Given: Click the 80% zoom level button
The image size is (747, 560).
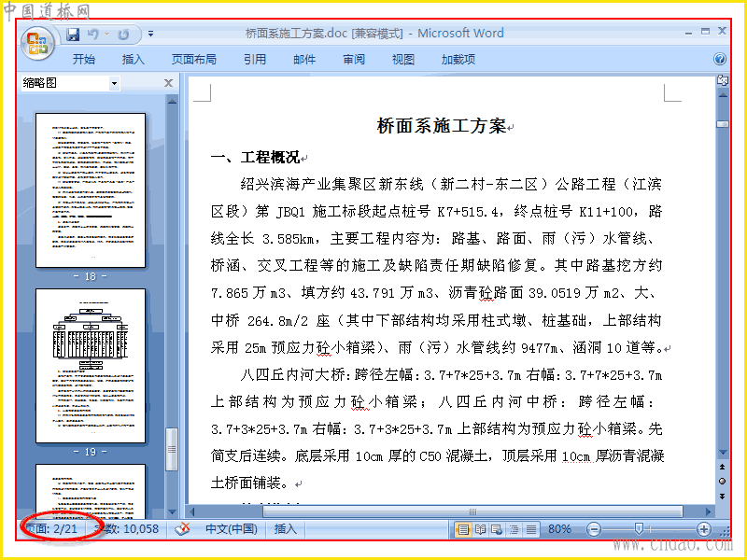Looking at the screenshot, I should pyautogui.click(x=559, y=529).
